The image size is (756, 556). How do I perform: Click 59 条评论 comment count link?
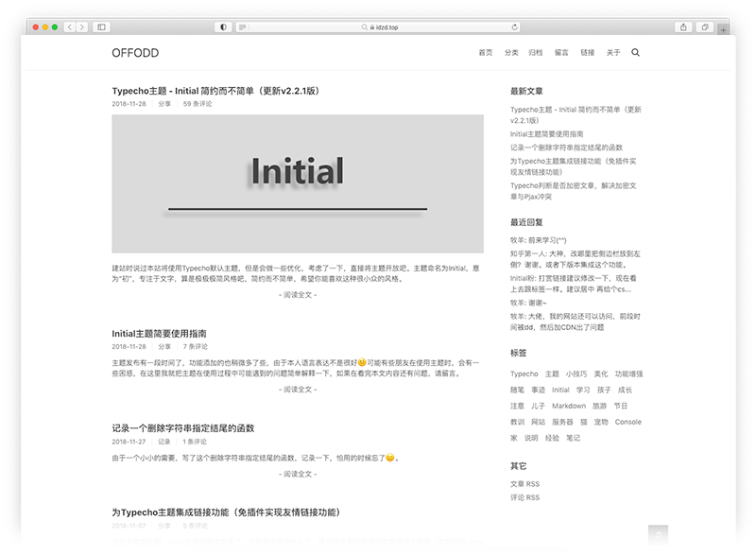(x=198, y=104)
